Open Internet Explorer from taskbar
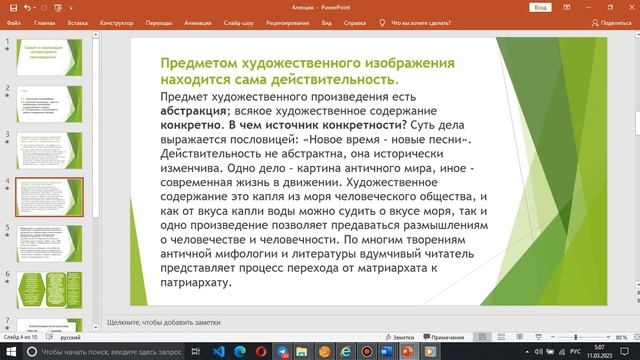 pos(346,351)
